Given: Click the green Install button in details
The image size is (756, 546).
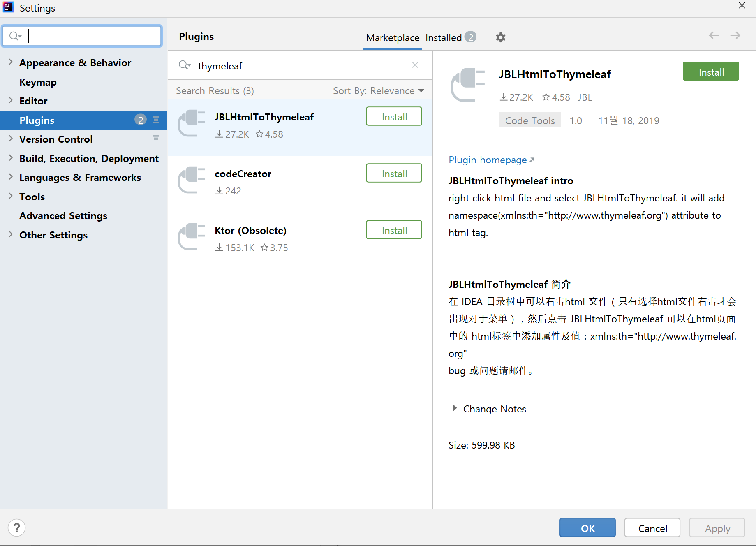Looking at the screenshot, I should click(x=711, y=72).
